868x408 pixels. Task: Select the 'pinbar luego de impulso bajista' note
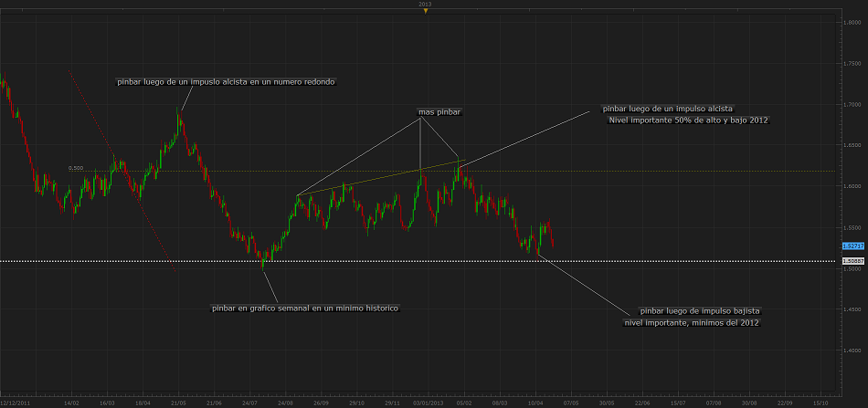(699, 310)
